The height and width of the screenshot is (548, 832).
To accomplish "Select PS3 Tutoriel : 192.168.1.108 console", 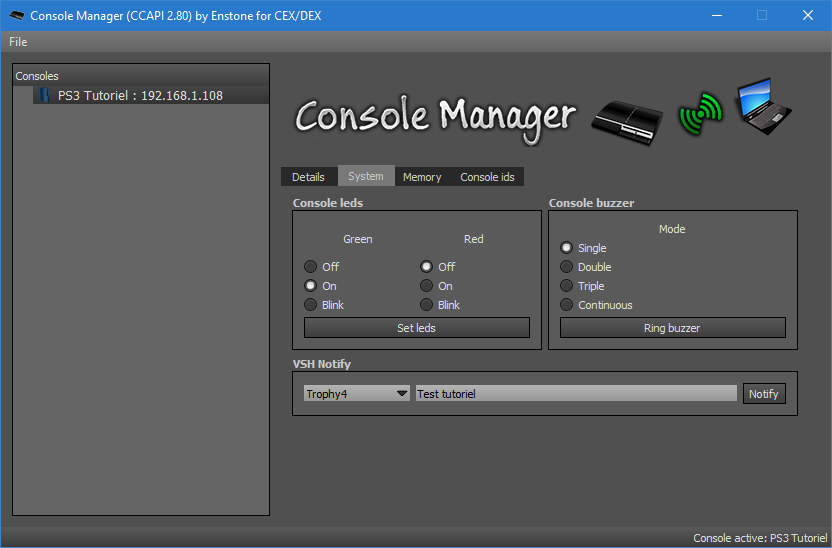I will 151,95.
